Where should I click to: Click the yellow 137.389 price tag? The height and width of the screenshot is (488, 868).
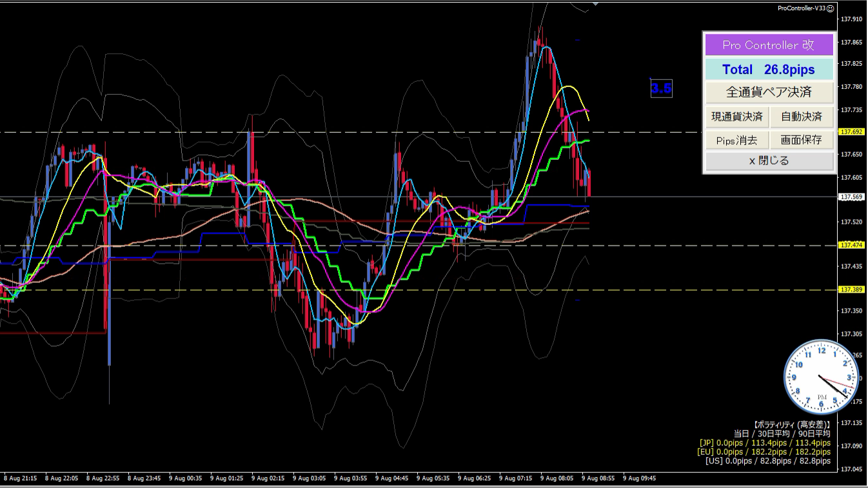click(x=851, y=290)
